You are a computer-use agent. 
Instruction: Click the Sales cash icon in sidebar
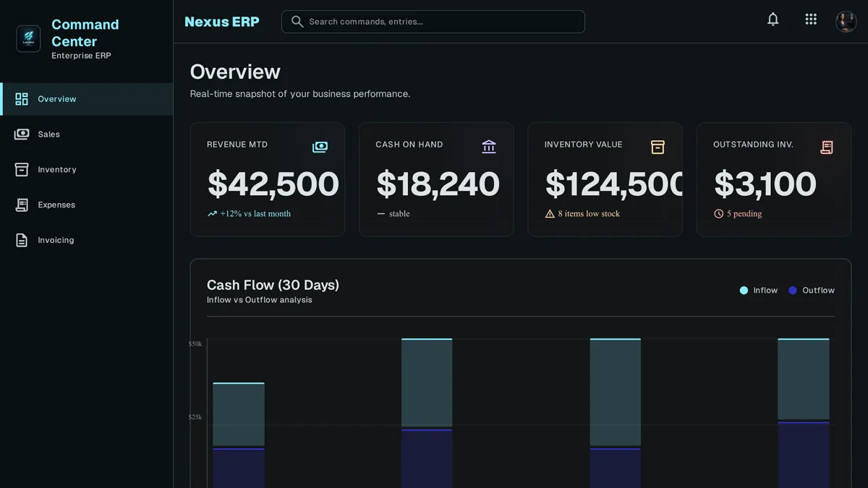click(22, 134)
